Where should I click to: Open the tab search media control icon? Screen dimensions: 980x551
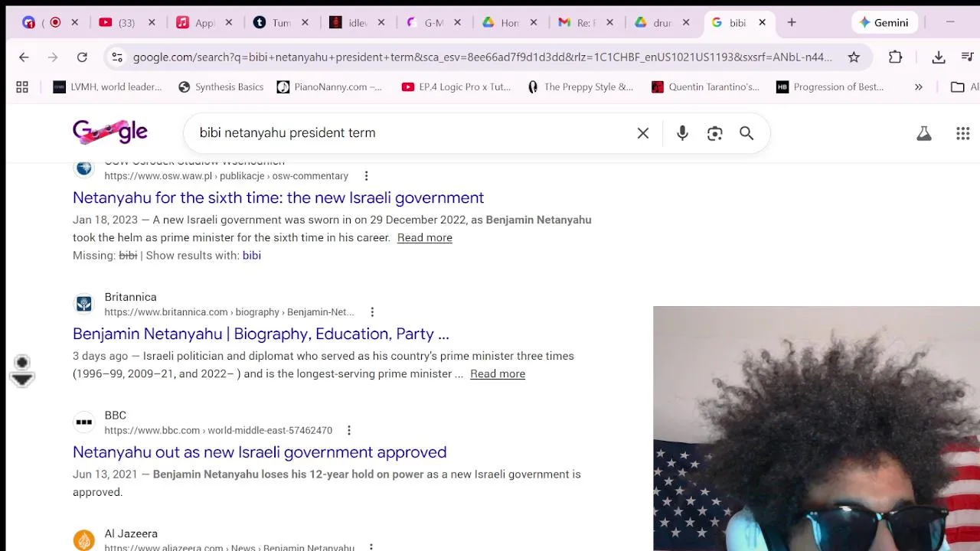(x=967, y=57)
